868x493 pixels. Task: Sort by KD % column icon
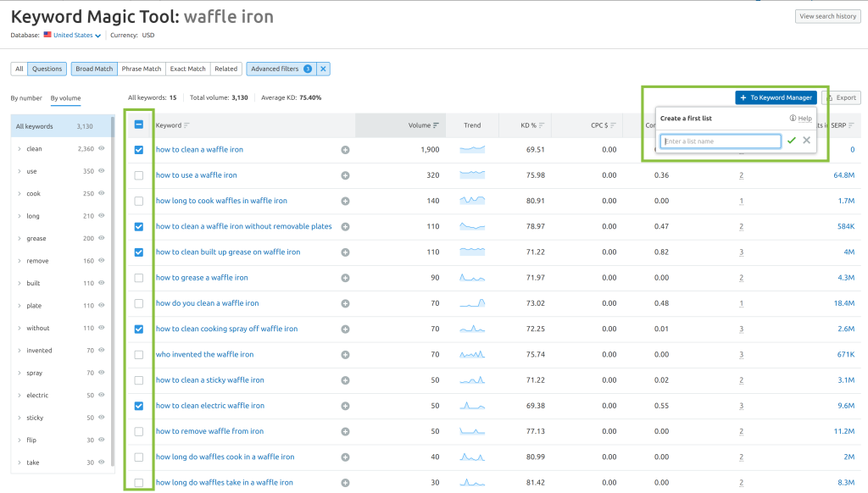[x=542, y=125]
